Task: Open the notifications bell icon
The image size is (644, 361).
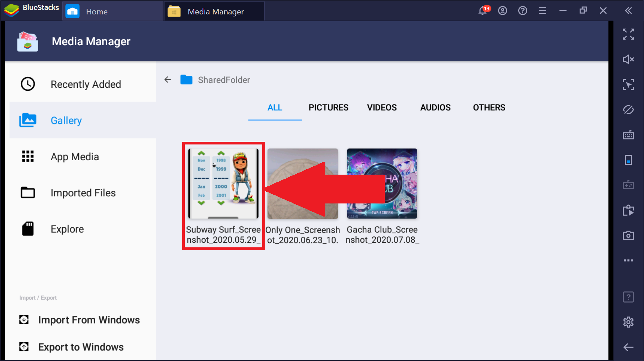Action: (483, 11)
